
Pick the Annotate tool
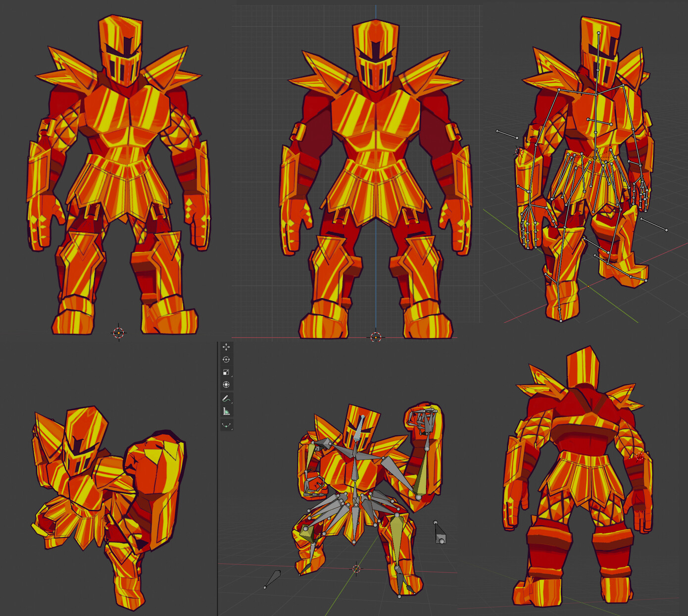click(227, 398)
